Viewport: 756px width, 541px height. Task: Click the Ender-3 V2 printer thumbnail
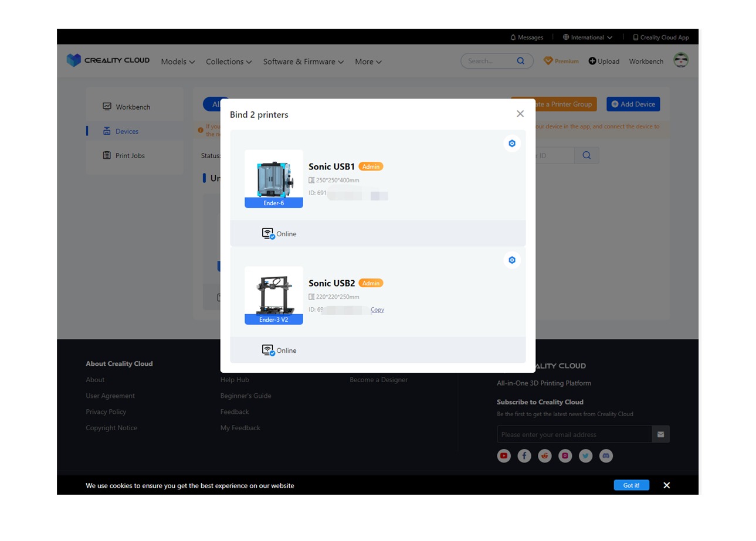coord(273,295)
